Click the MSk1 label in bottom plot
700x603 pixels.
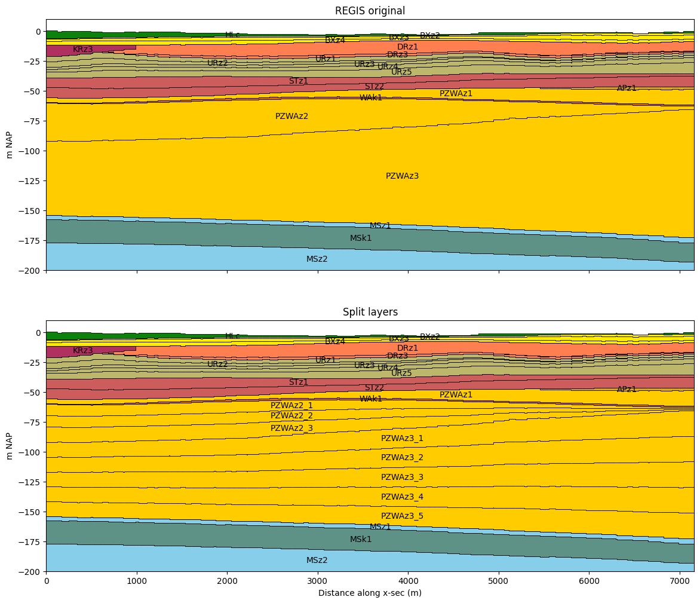[x=361, y=540]
